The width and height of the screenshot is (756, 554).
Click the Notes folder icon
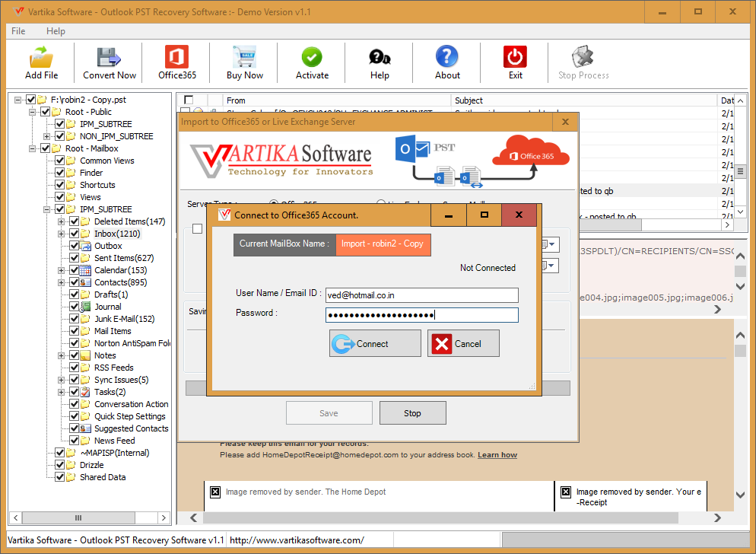(85, 355)
